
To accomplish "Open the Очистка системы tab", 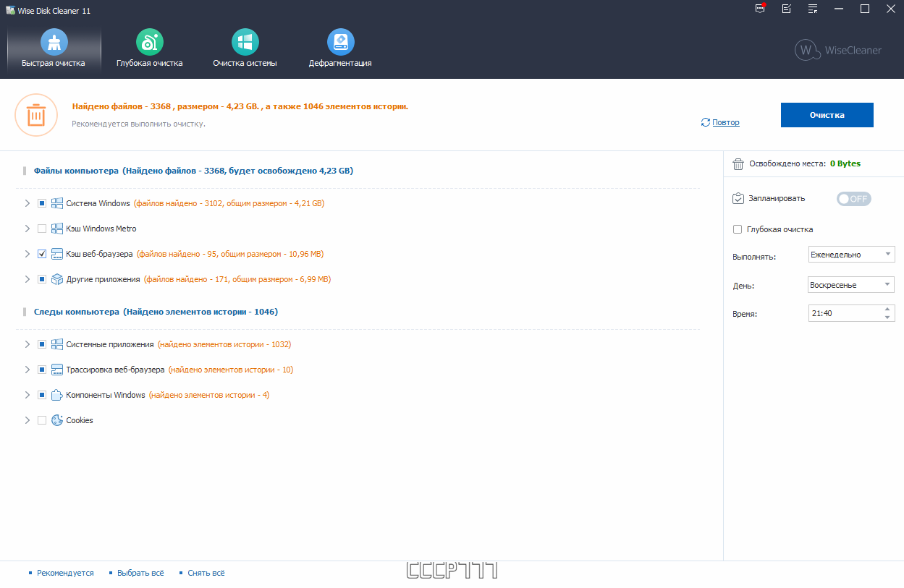I will (245, 48).
